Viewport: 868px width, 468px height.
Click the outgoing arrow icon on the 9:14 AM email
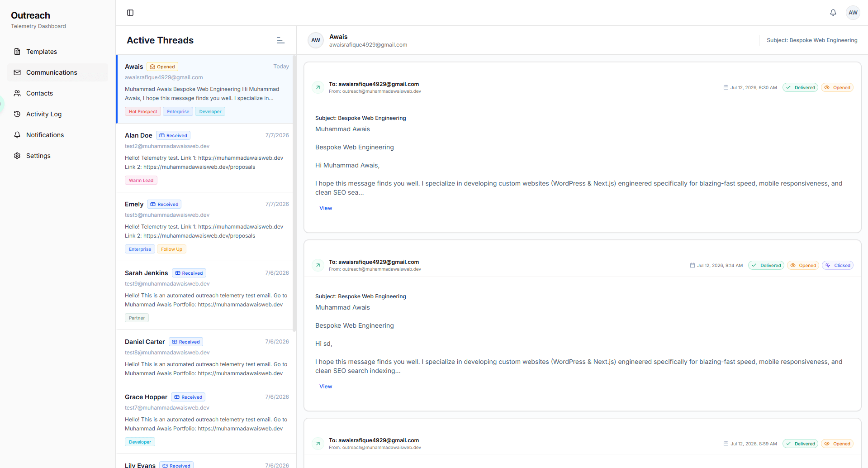[x=318, y=265]
